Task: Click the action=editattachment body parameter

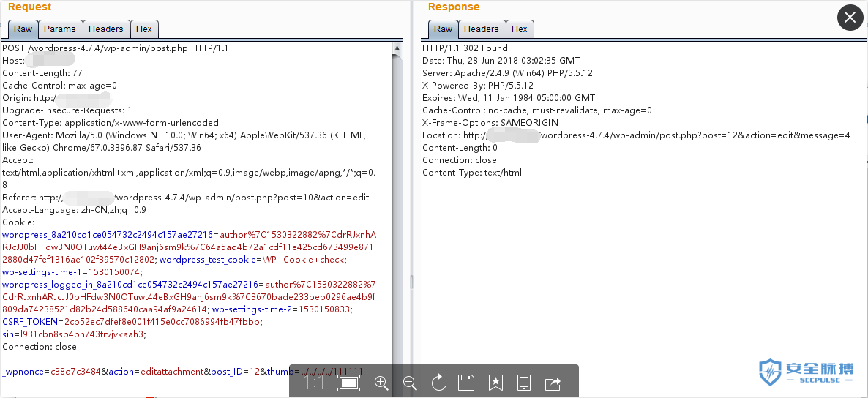Action: click(156, 372)
